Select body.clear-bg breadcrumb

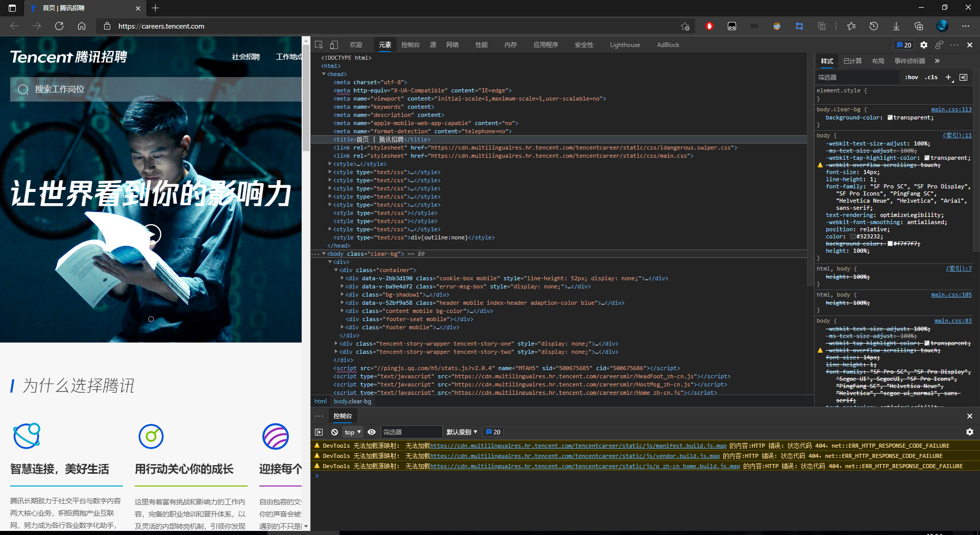(352, 401)
